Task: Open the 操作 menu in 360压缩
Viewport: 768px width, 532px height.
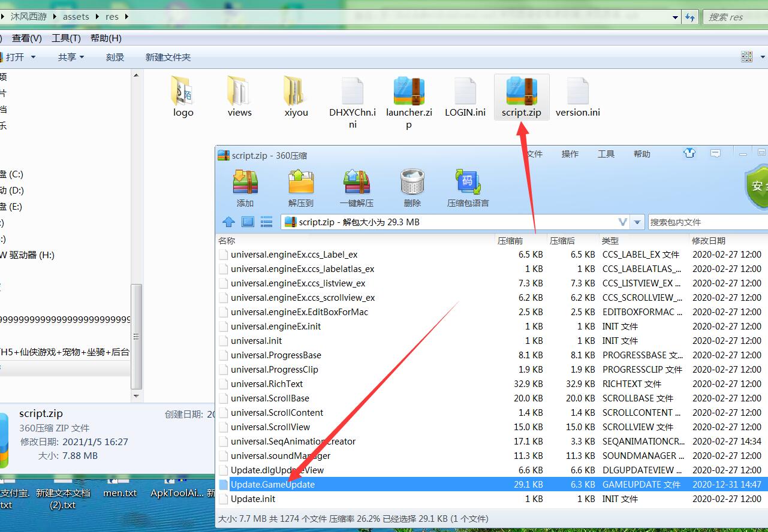Action: click(x=570, y=154)
